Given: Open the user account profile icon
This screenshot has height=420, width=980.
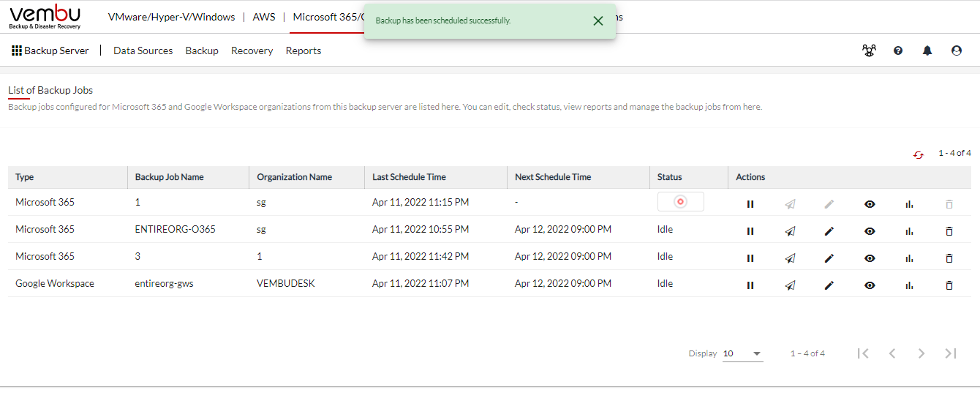Looking at the screenshot, I should tap(957, 50).
